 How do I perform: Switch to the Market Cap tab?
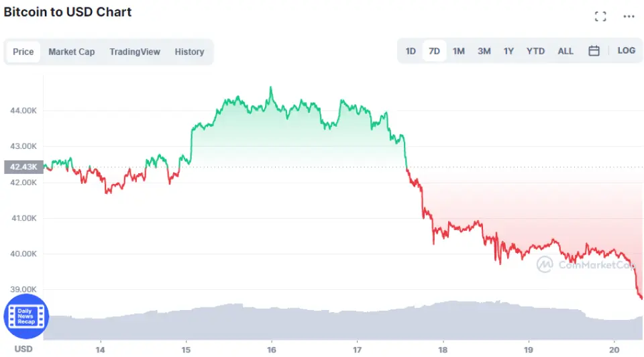(x=71, y=52)
